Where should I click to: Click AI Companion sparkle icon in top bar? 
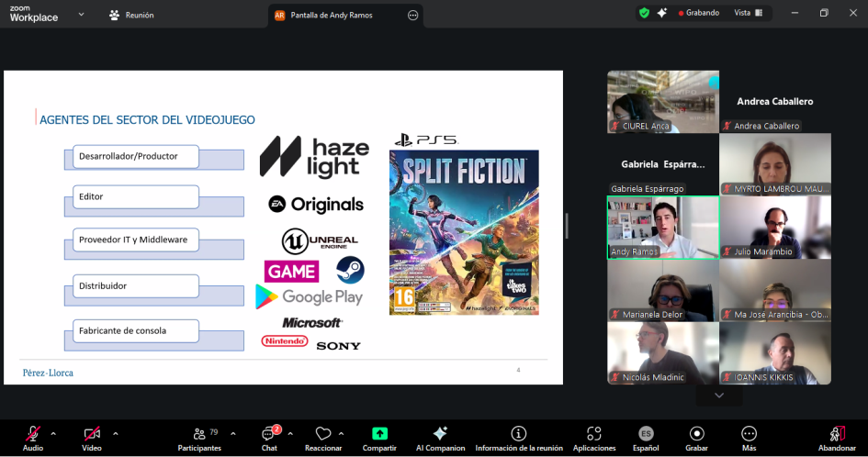(x=662, y=13)
